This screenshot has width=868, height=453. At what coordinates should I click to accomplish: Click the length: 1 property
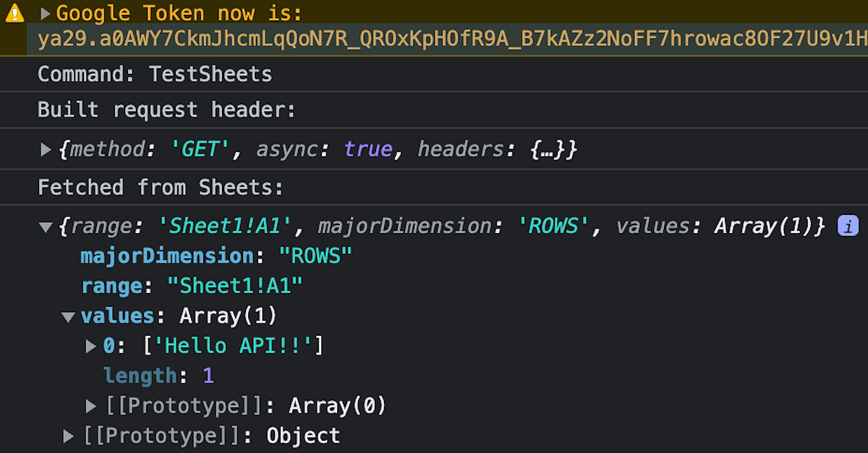pyautogui.click(x=154, y=376)
